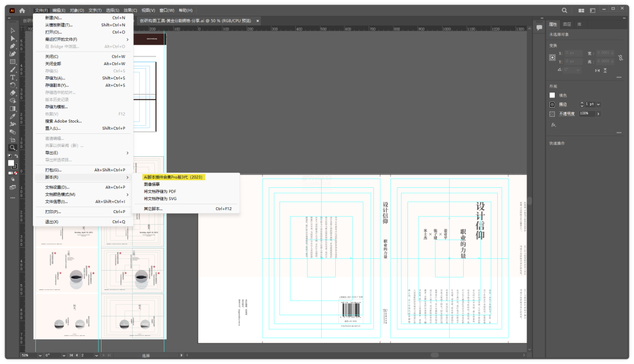Swap fill and stroke colors
This screenshot has width=634, height=364.
[x=17, y=156]
